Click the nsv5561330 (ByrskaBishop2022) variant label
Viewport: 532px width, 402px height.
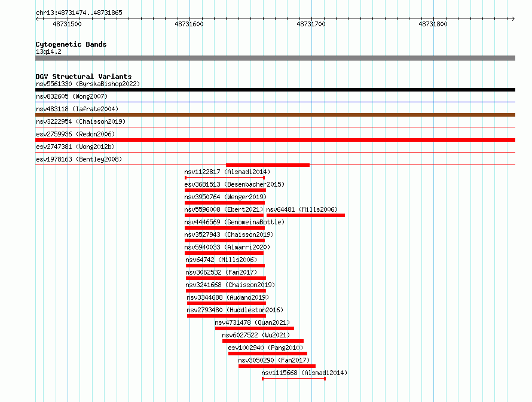pos(88,84)
